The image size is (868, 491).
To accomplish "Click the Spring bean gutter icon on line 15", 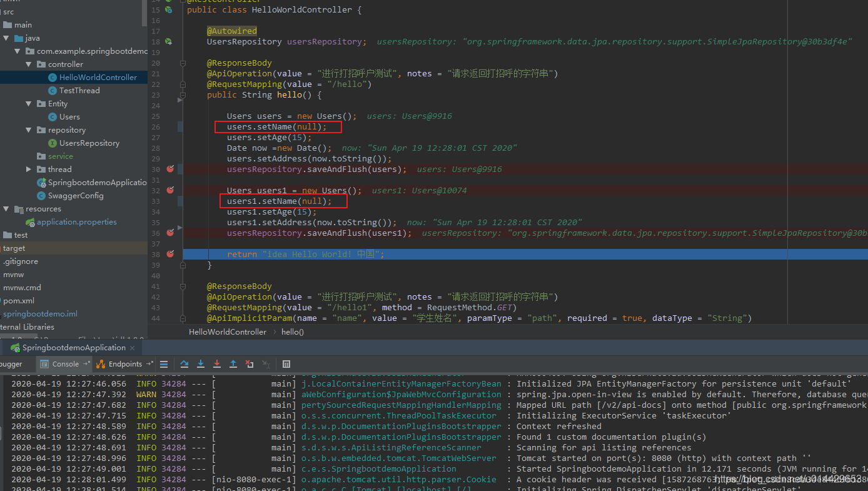I will click(x=168, y=9).
